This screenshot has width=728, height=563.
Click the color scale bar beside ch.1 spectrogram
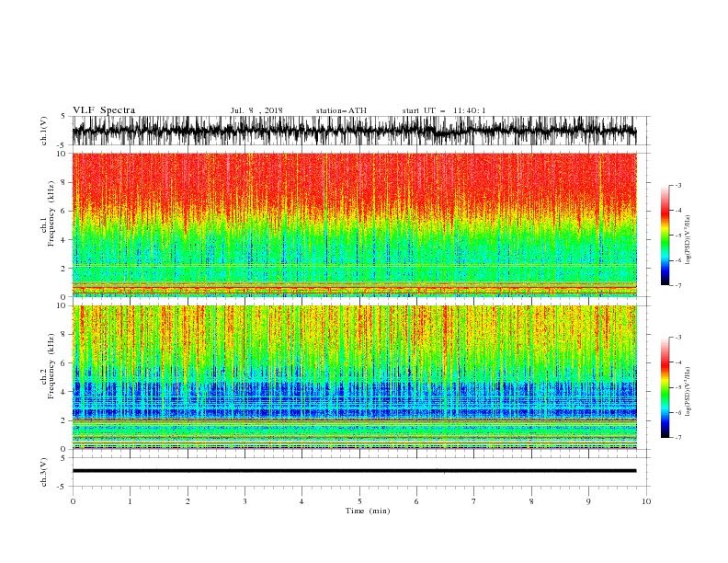665,236
